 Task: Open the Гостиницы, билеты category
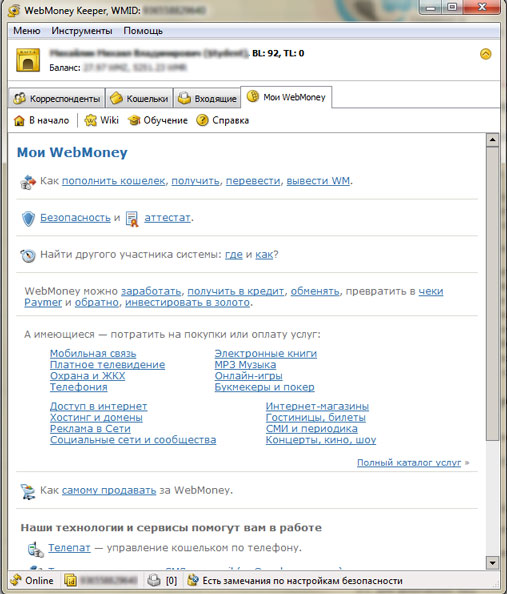point(316,417)
